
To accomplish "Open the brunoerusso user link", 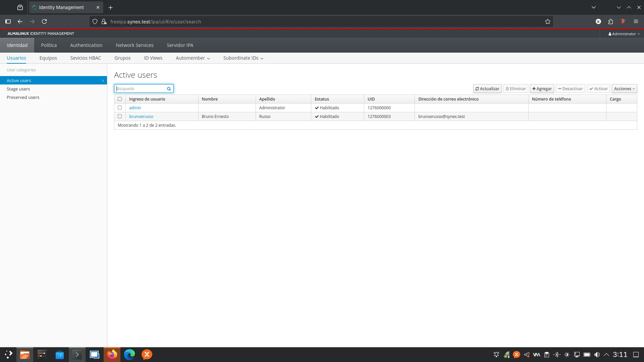I will [x=141, y=117].
